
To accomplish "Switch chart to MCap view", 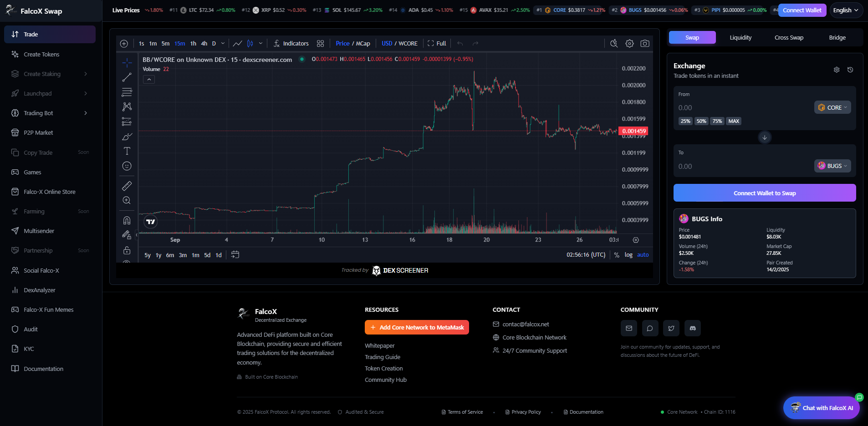I will [363, 44].
